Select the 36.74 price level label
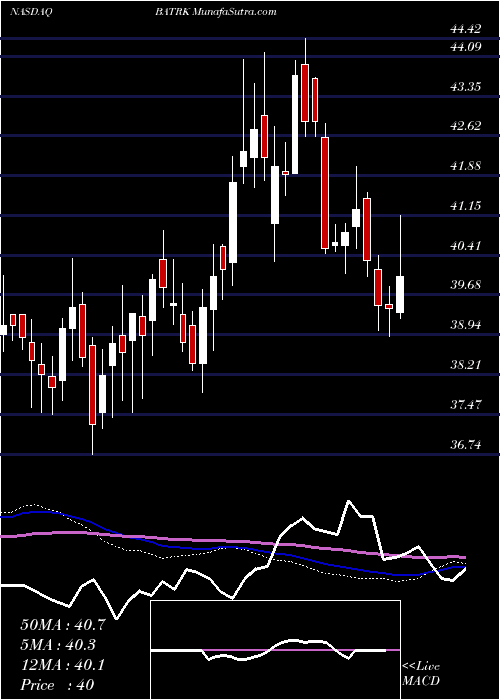500x700 pixels. [x=466, y=445]
